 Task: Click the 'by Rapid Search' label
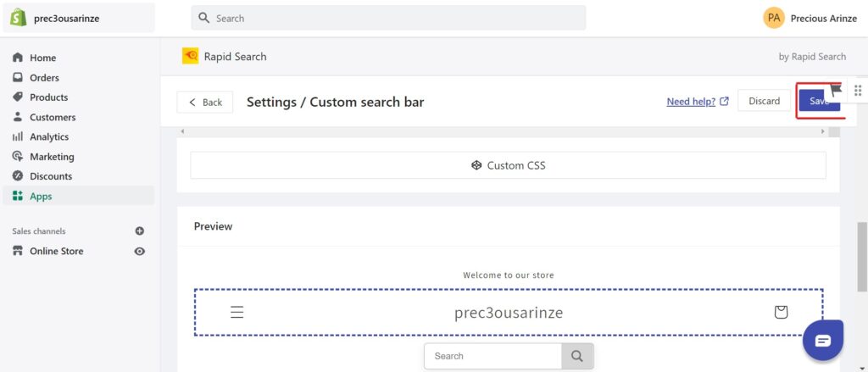coord(812,57)
